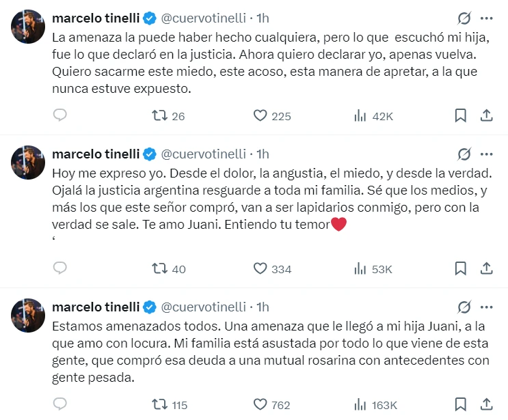Open more options on the second tweet
Image resolution: width=508 pixels, height=420 pixels.
click(487, 153)
